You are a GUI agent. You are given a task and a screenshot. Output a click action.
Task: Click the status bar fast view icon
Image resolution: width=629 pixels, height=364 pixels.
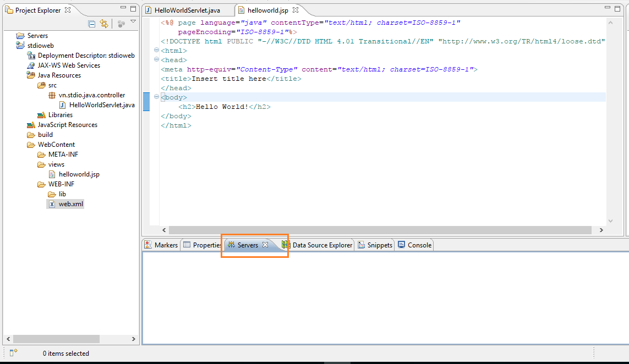pyautogui.click(x=14, y=352)
